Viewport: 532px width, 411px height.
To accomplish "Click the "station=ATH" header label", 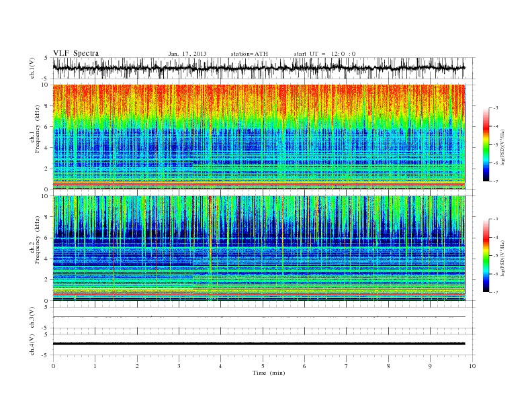I will (x=249, y=54).
